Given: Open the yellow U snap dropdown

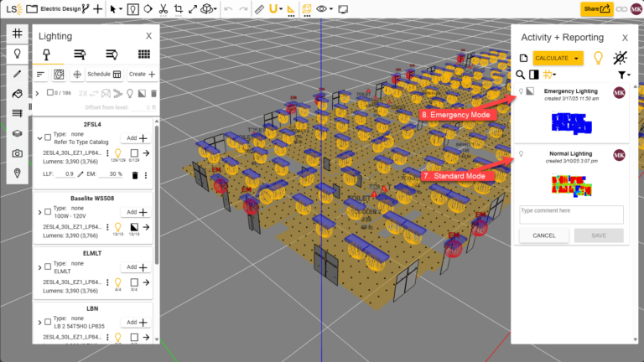Looking at the screenshot, I should 275,8.
